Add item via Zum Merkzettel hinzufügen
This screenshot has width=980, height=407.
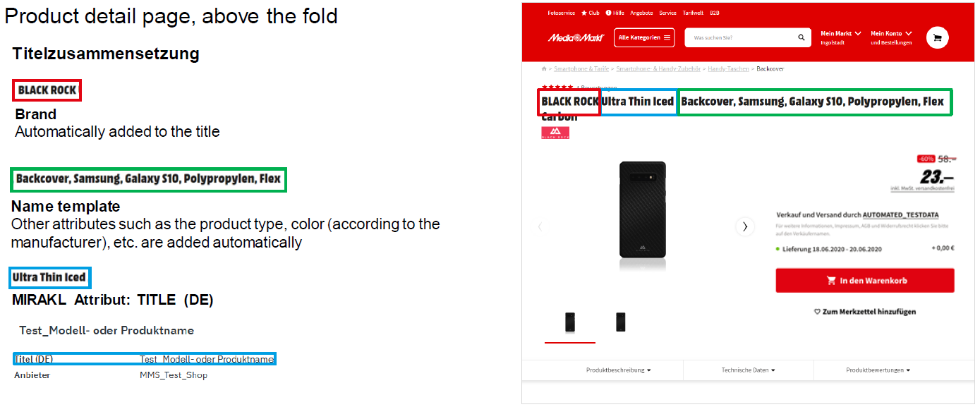click(x=864, y=311)
